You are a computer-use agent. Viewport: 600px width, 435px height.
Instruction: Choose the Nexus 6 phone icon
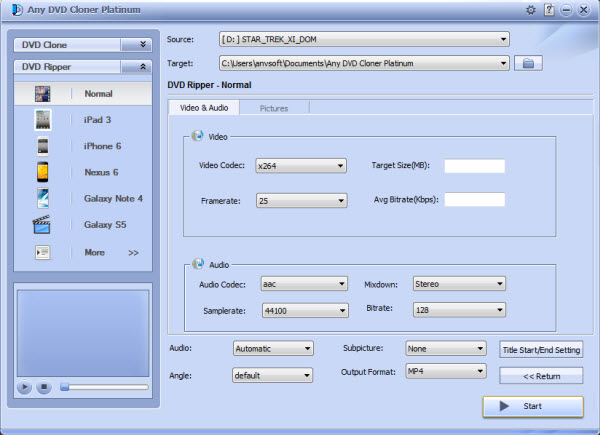pyautogui.click(x=42, y=172)
